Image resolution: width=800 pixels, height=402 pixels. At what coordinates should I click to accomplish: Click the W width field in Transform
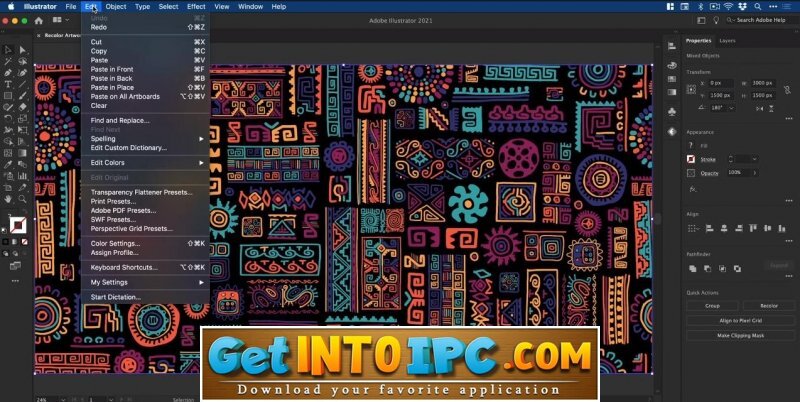[x=762, y=83]
